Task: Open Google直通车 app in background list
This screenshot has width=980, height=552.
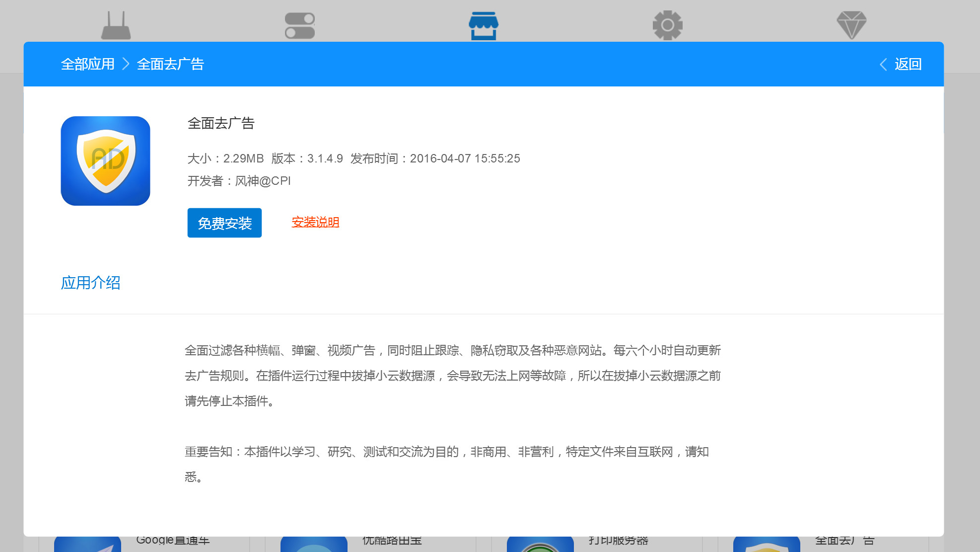Action: (x=173, y=541)
